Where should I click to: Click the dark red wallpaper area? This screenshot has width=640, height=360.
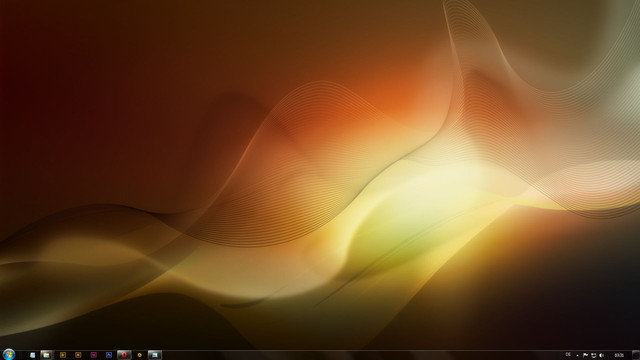tap(61, 102)
